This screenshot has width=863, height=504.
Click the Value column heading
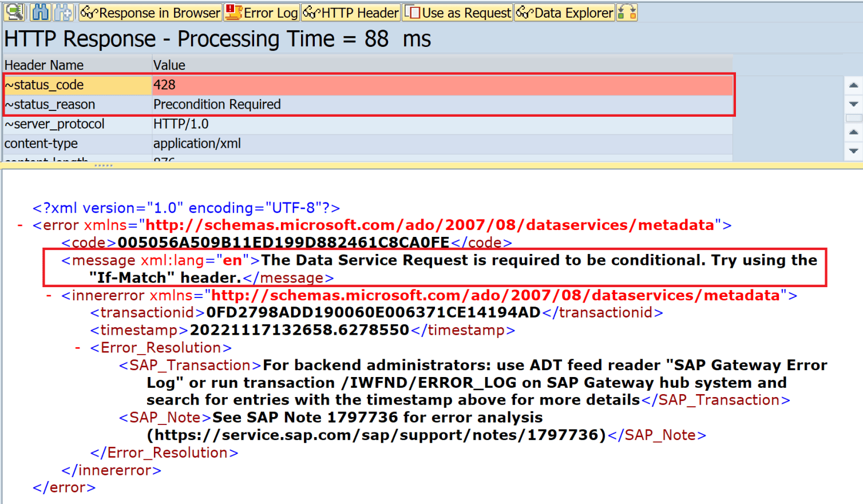[x=442, y=65]
